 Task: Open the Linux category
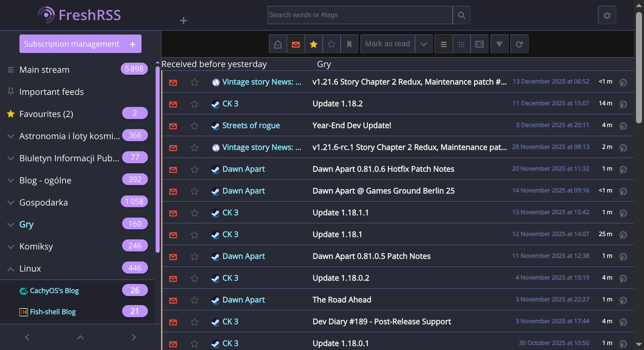pos(30,269)
